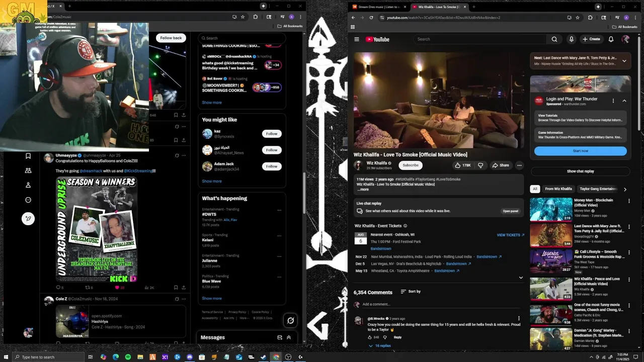Follow kaz @Syncrasis
Screen dimensions: 644x362
click(x=272, y=134)
